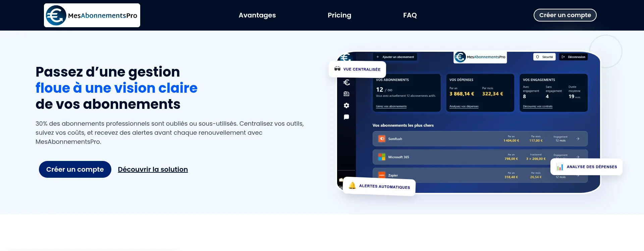Click the bell icon in Alertes Automatiques badge

pyautogui.click(x=352, y=185)
